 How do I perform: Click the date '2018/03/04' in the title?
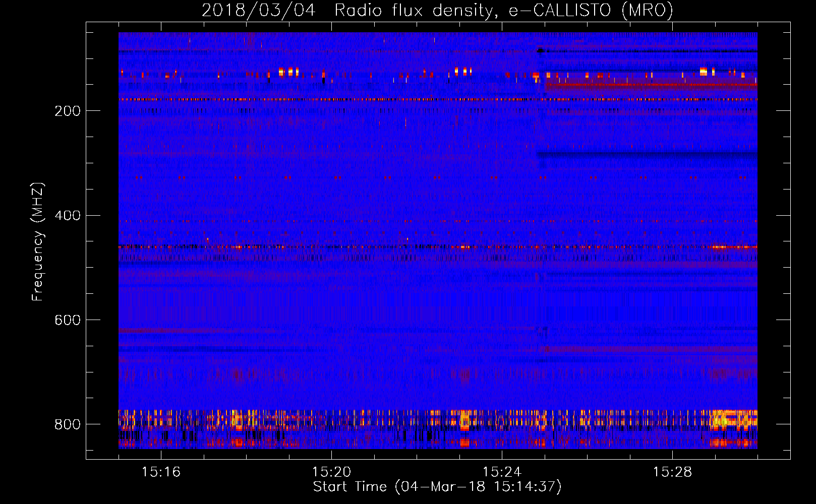259,10
